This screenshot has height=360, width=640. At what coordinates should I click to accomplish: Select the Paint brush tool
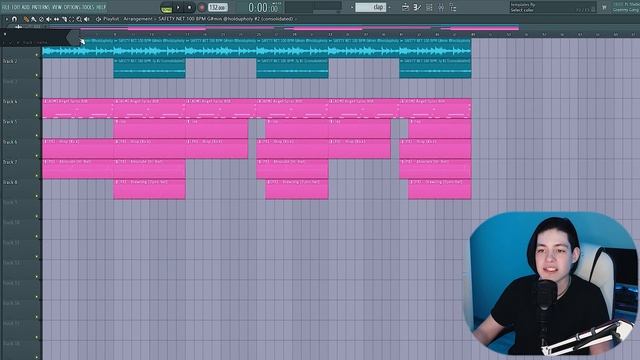pos(33,19)
